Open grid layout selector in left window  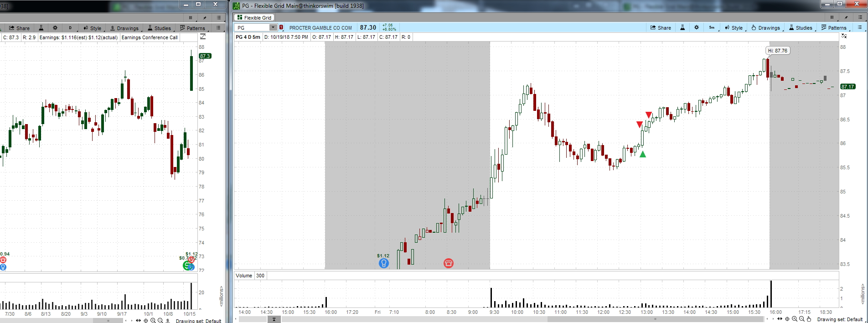point(191,17)
